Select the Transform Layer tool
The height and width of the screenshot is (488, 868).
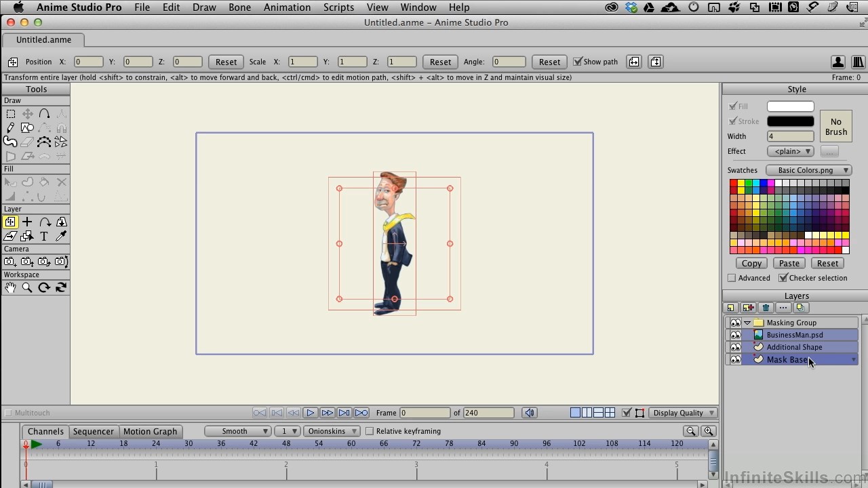(x=10, y=222)
